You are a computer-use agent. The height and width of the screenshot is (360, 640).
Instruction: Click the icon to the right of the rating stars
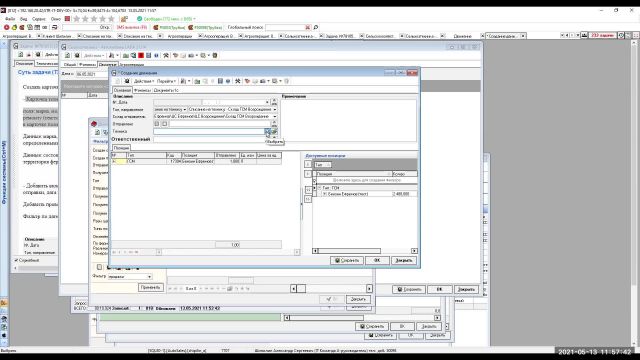coord(124,19)
